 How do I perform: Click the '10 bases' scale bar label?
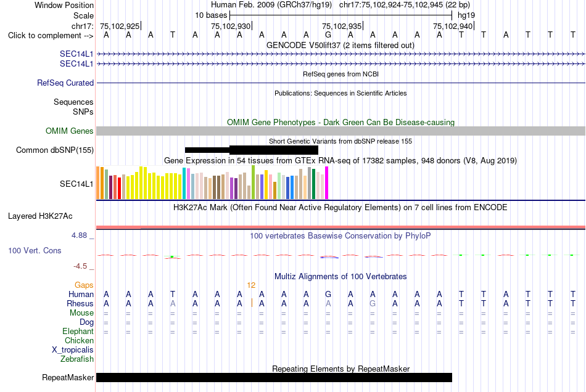pyautogui.click(x=211, y=15)
